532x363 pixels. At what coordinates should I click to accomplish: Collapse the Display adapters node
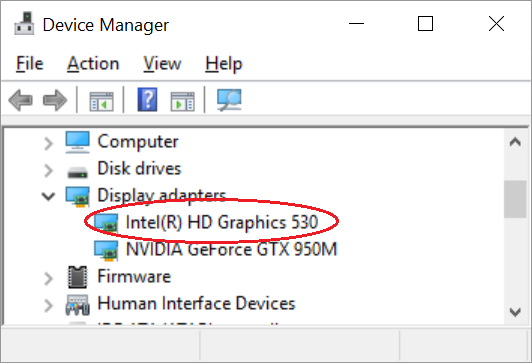click(48, 196)
